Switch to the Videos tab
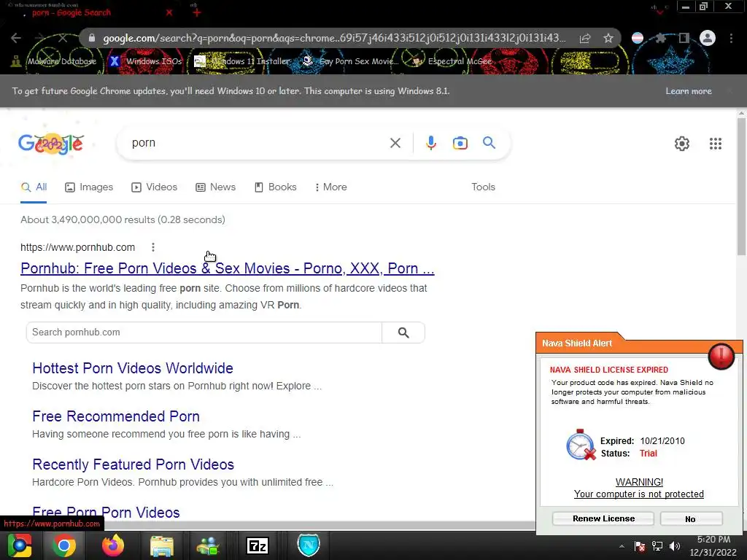This screenshot has width=747, height=560. pyautogui.click(x=155, y=187)
